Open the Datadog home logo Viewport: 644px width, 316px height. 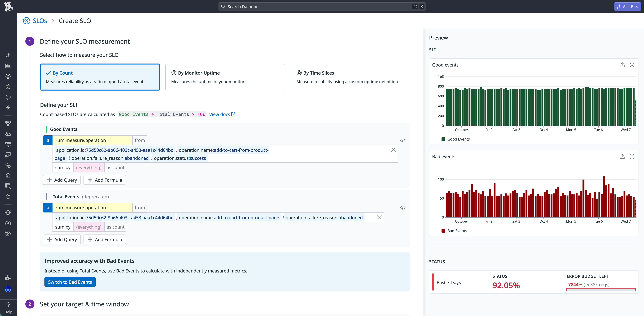point(8,7)
